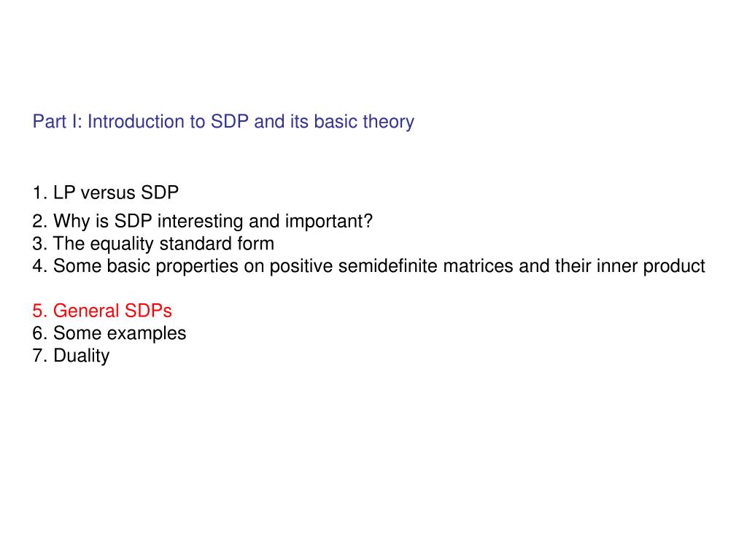The width and height of the screenshot is (747, 560).
Task: Click the word "important?" in item 2
Action: [329, 222]
